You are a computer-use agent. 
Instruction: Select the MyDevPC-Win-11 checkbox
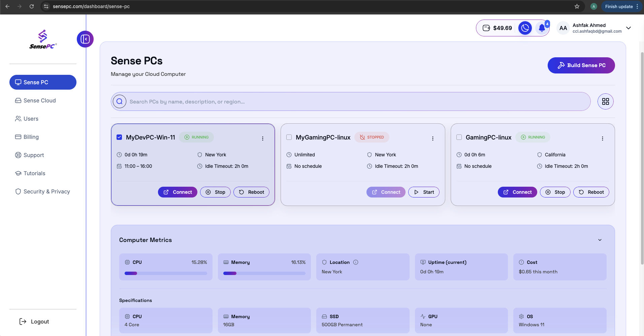[119, 137]
